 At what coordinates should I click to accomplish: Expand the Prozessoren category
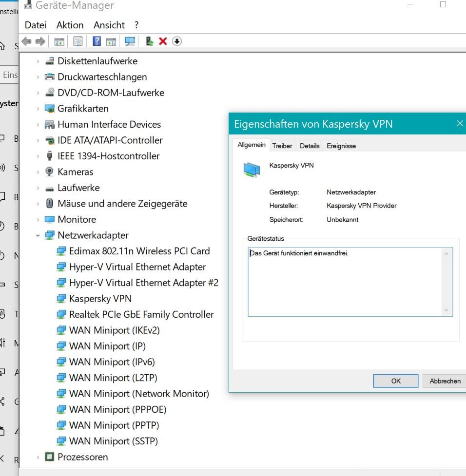38,457
